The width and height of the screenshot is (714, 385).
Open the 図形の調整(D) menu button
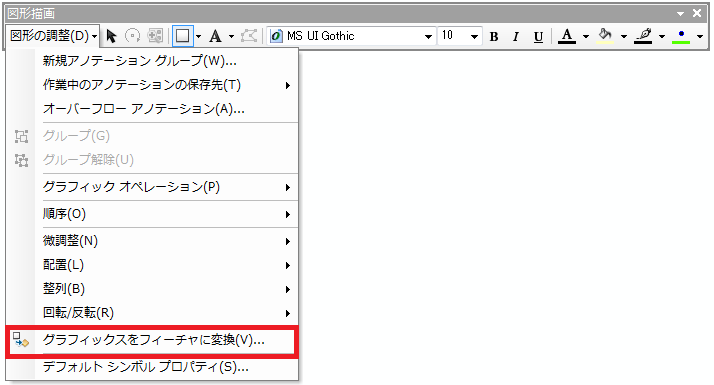53,36
